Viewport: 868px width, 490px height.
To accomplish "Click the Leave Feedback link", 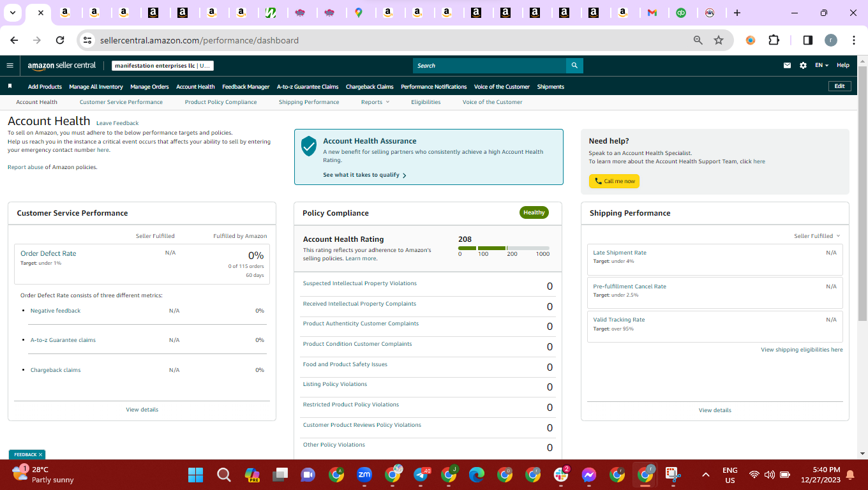I will coord(117,123).
